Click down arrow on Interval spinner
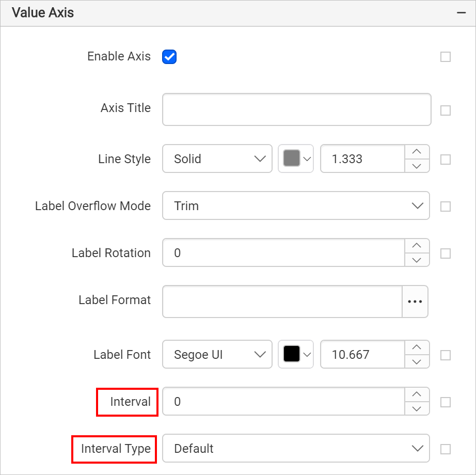Screen dimensions: 476x475 click(417, 408)
